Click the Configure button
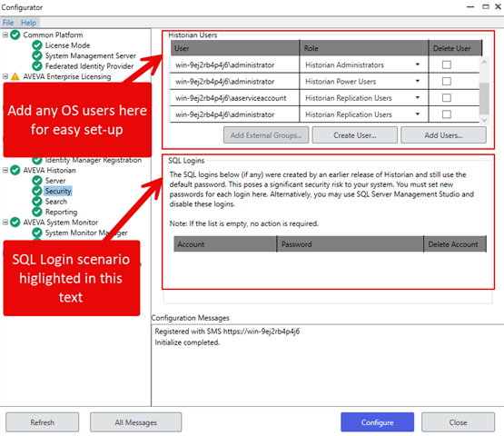This screenshot has width=504, height=436. [x=378, y=422]
